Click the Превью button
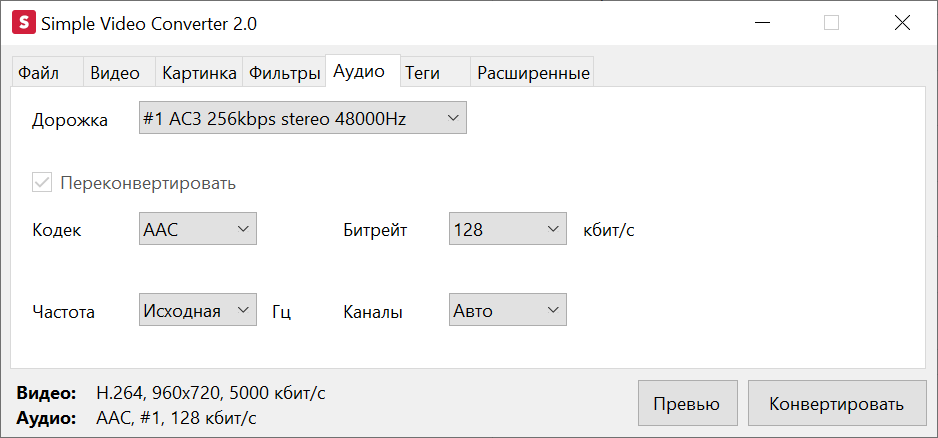938x438 pixels. pyautogui.click(x=687, y=403)
